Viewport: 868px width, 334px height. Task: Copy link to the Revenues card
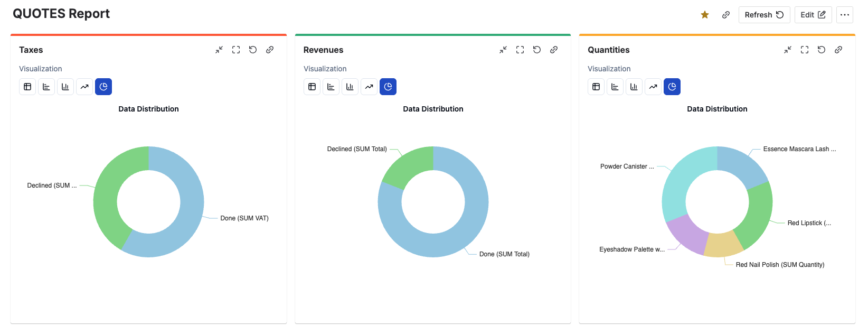(x=554, y=50)
